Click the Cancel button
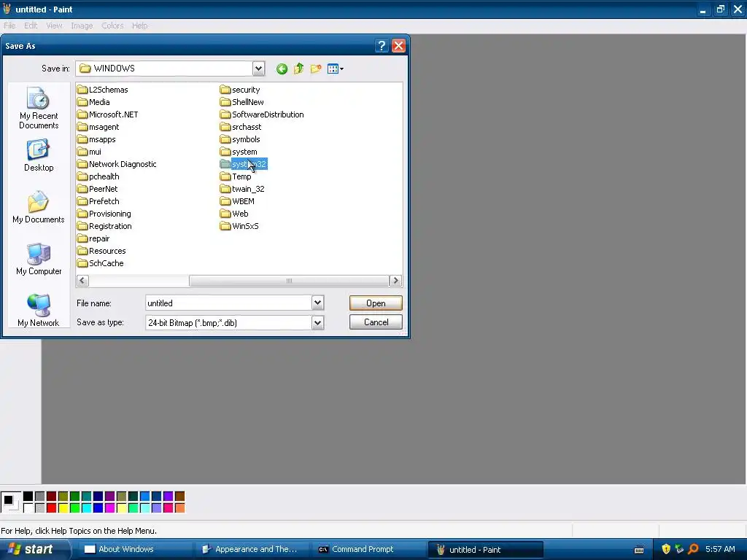747x560 pixels. coord(376,322)
